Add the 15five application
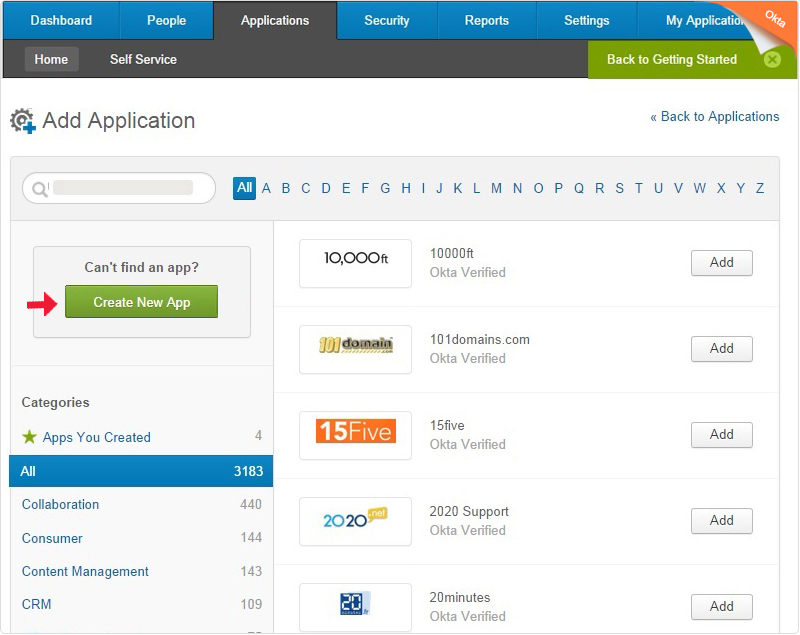Image resolution: width=800 pixels, height=635 pixels. 721,435
